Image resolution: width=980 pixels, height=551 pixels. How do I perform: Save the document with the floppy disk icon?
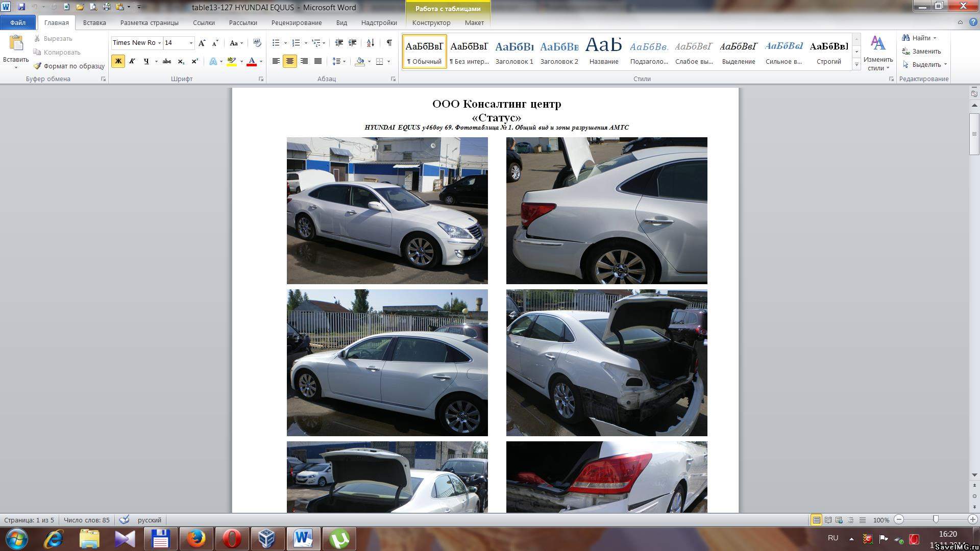point(21,7)
